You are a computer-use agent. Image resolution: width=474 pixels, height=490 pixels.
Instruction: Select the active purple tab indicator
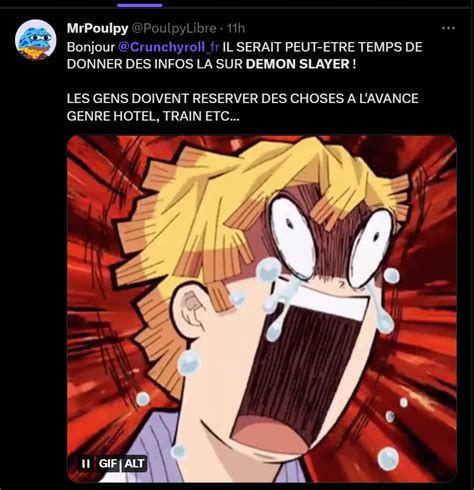[140, 5]
